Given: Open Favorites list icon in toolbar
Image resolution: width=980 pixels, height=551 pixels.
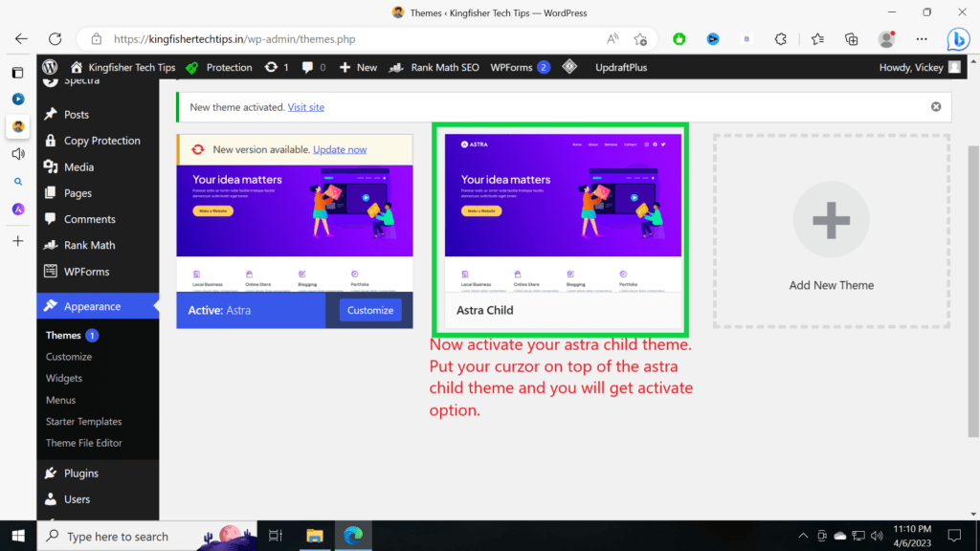Looking at the screenshot, I should click(x=817, y=38).
